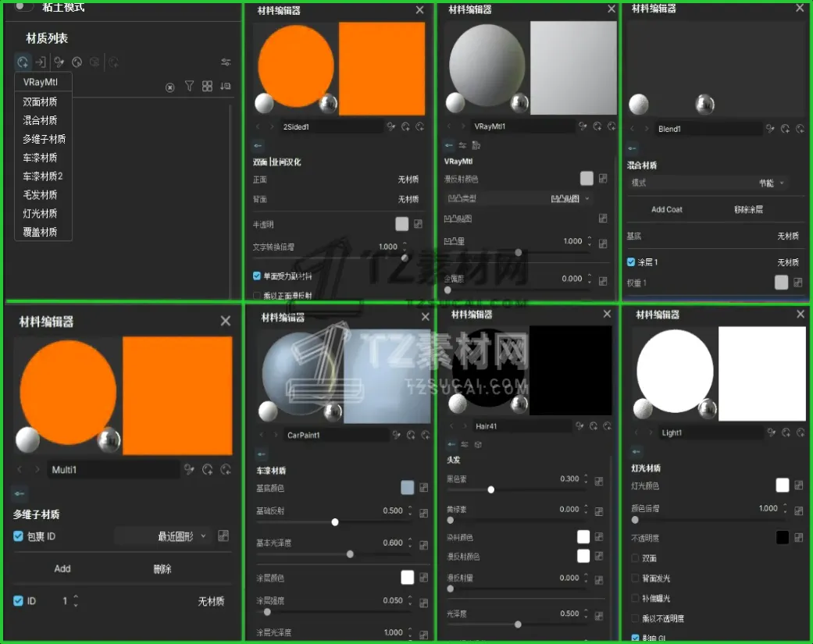
Task: Click the texture map icon beside 漫反射颜色 in VRayMtl1
Action: pyautogui.click(x=602, y=178)
